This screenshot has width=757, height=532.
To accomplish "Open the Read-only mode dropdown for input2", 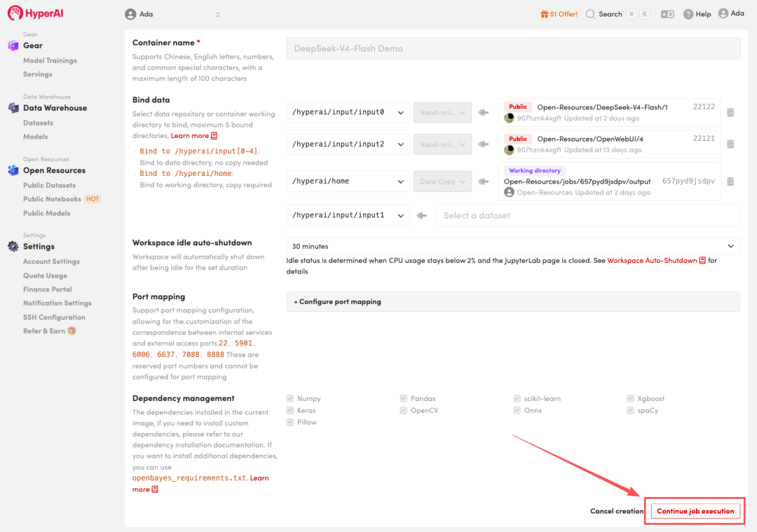I will [443, 144].
